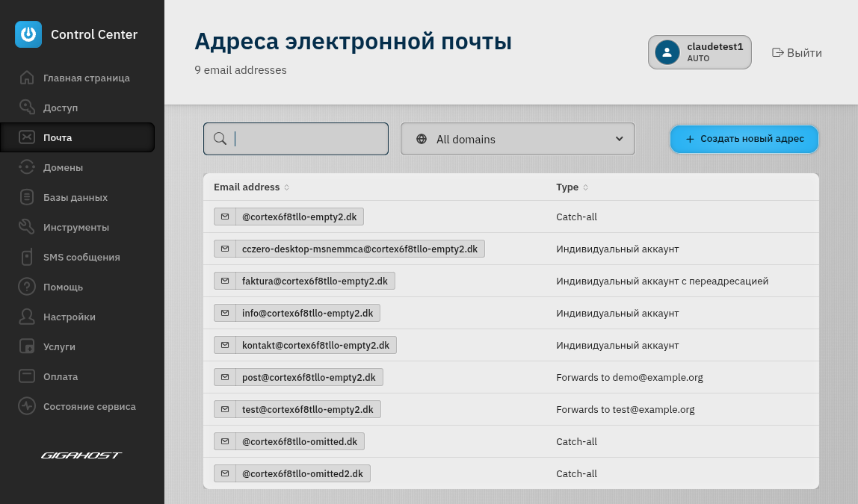Click the plus-box icon beside Услуги
The height and width of the screenshot is (504, 858).
27,346
